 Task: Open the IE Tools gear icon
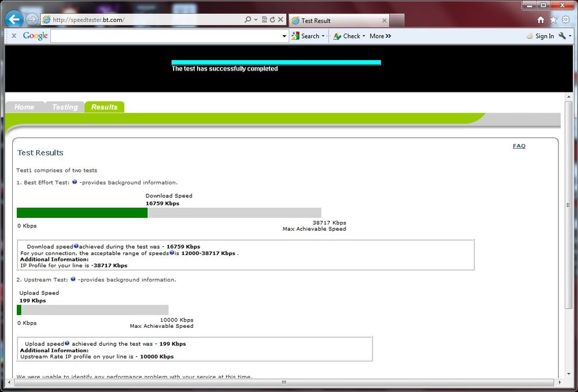click(x=565, y=20)
